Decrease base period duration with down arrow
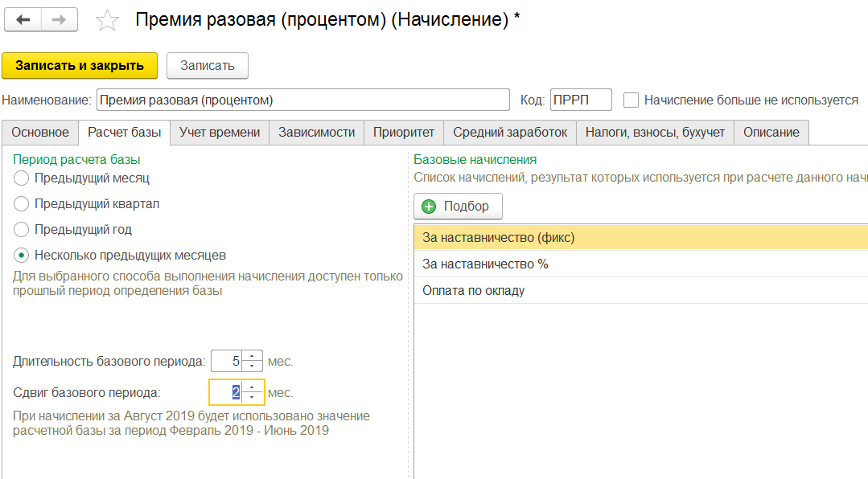Image resolution: width=868 pixels, height=479 pixels. click(252, 366)
